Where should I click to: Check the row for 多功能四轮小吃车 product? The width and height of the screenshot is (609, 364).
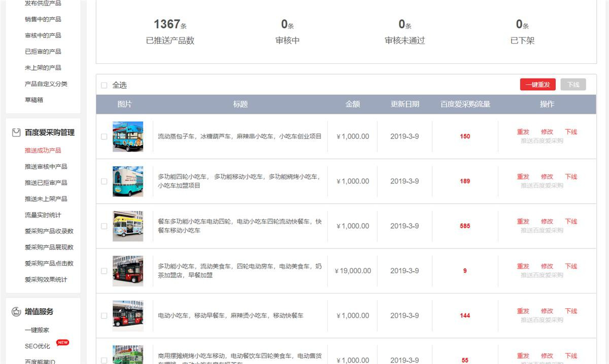click(x=104, y=181)
